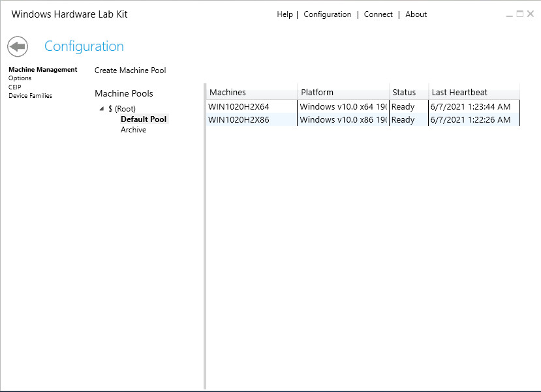The image size is (541, 392).
Task: Open Device Families in the sidebar
Action: click(x=31, y=95)
